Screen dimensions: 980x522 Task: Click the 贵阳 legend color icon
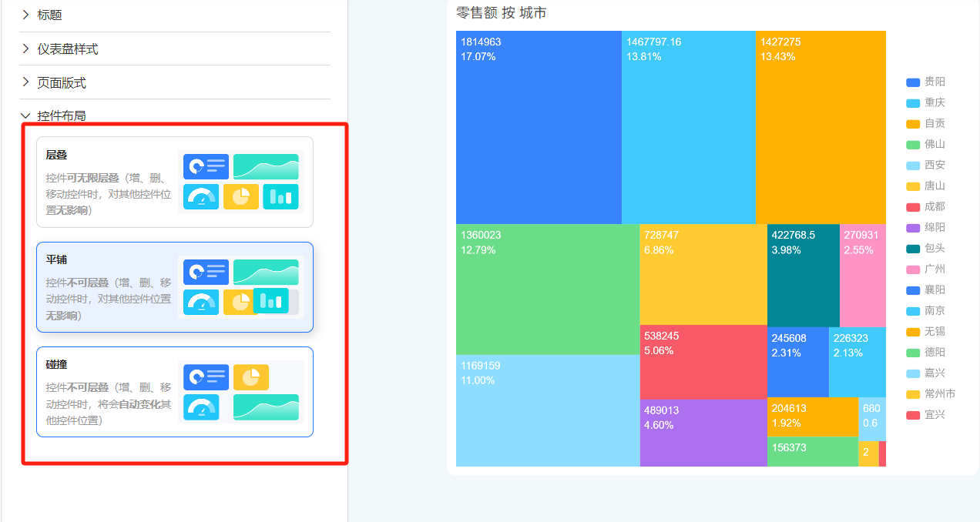(x=913, y=82)
